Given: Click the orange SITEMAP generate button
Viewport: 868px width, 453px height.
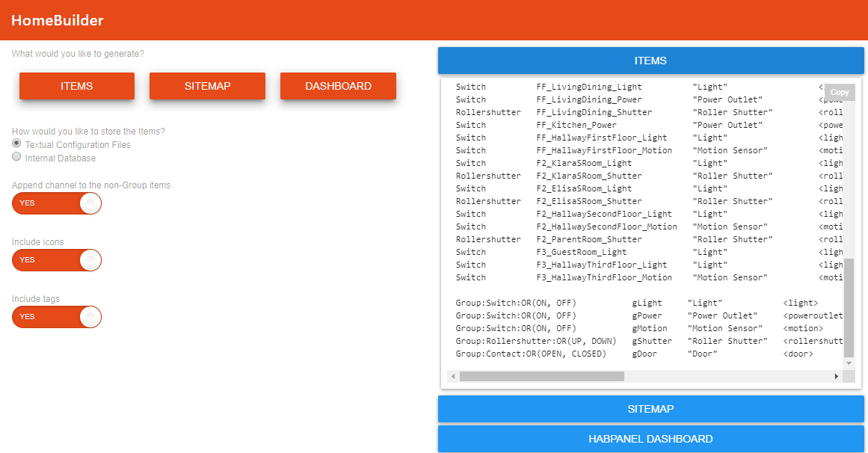Looking at the screenshot, I should tap(208, 87).
